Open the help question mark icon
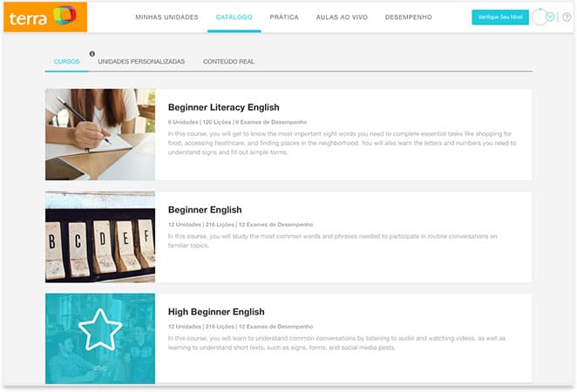The width and height of the screenshot is (577, 392). [x=567, y=17]
